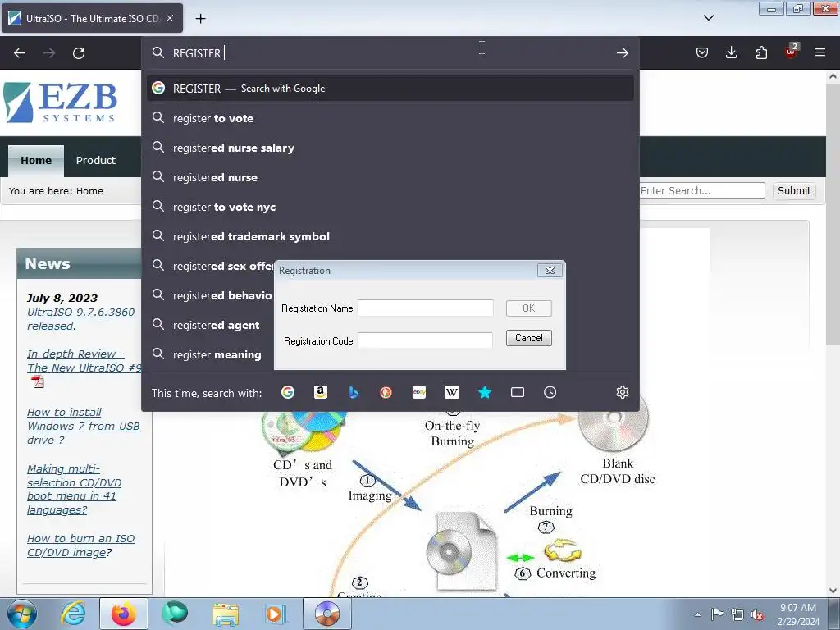Click the go arrow in the address bar

point(622,53)
